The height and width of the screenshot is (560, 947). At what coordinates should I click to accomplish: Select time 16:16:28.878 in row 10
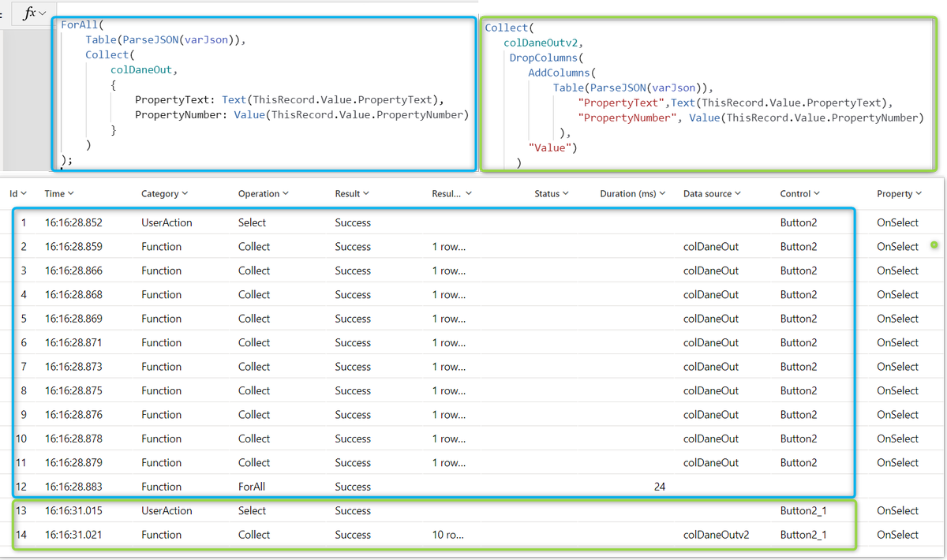tap(73, 439)
